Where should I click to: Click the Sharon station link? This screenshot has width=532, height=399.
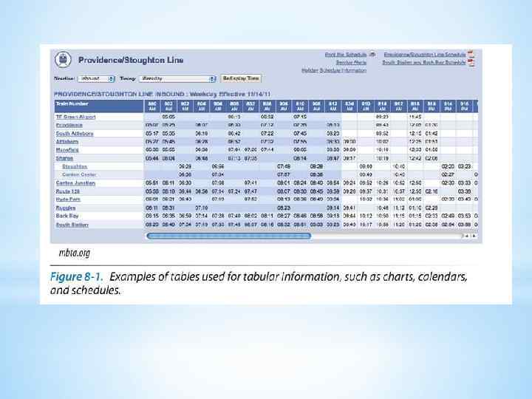pyautogui.click(x=64, y=158)
